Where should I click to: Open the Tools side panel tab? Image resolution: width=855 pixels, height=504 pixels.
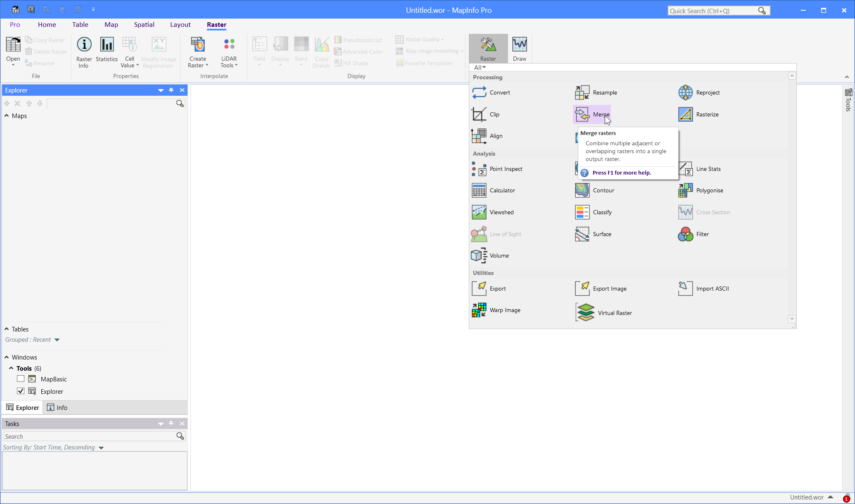click(x=848, y=100)
